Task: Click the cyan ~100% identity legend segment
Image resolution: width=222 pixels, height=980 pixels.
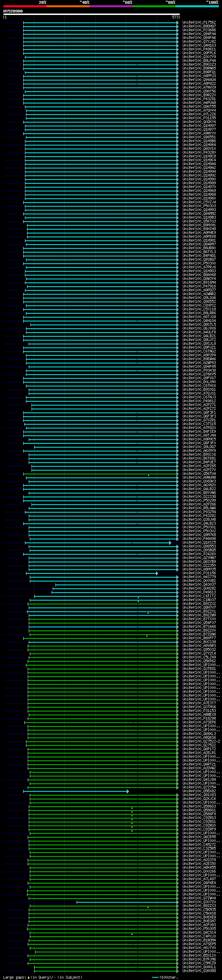Action: pyautogui.click(x=197, y=6)
